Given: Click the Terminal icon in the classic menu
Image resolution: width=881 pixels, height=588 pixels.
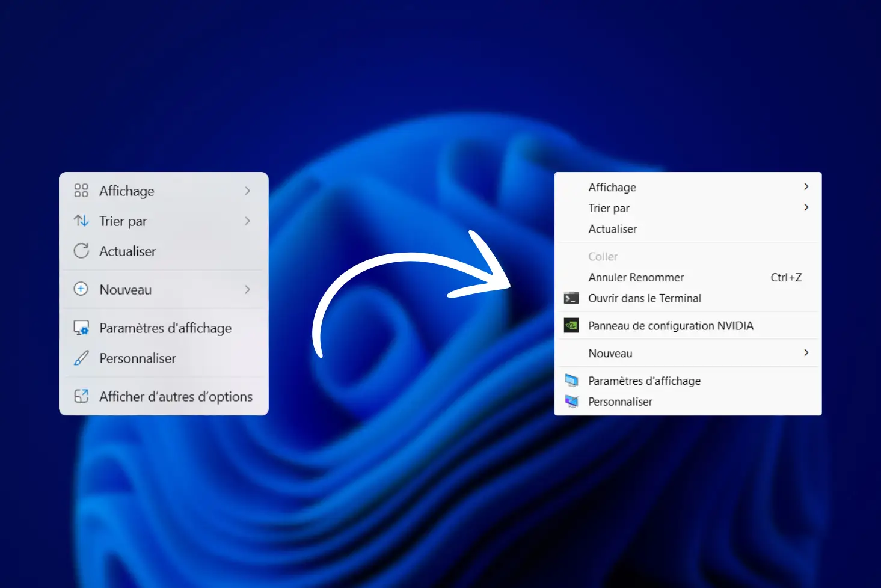Looking at the screenshot, I should point(571,298).
